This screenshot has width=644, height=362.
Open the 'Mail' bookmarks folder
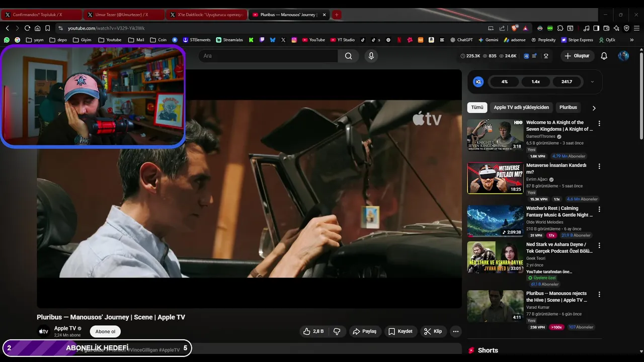coord(136,40)
